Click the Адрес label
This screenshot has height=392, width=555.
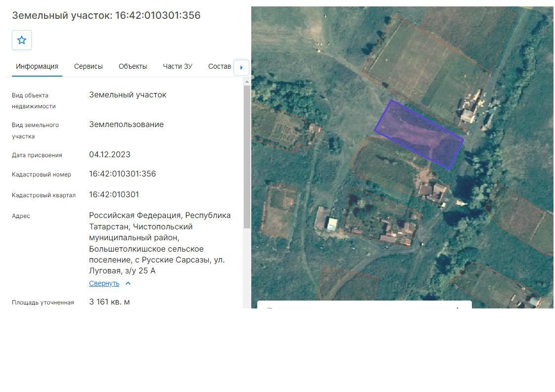click(x=21, y=216)
